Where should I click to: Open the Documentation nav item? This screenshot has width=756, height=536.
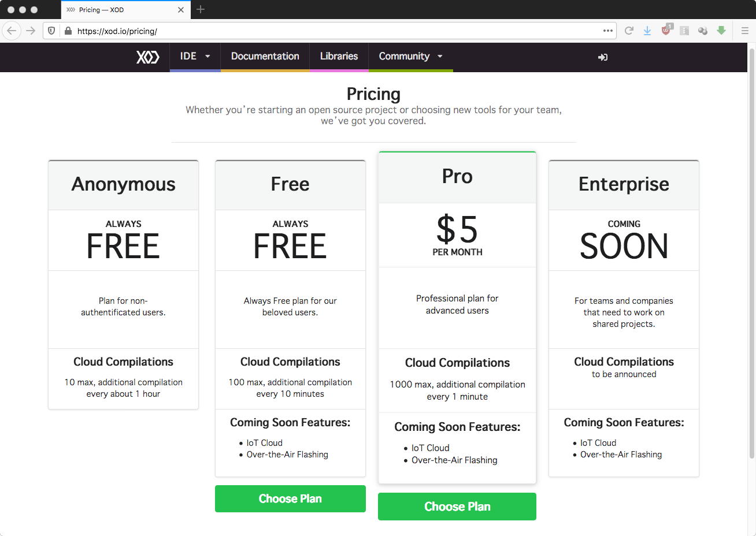pyautogui.click(x=265, y=57)
